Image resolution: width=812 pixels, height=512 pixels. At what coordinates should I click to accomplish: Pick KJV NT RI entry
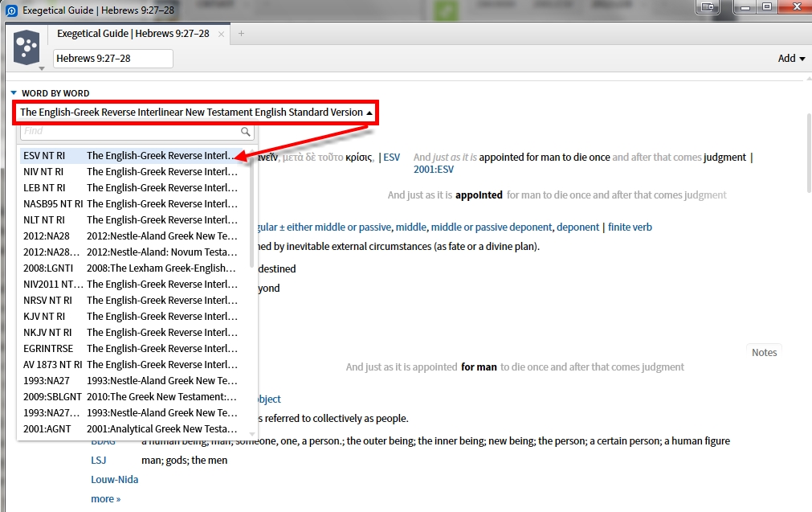tap(130, 316)
